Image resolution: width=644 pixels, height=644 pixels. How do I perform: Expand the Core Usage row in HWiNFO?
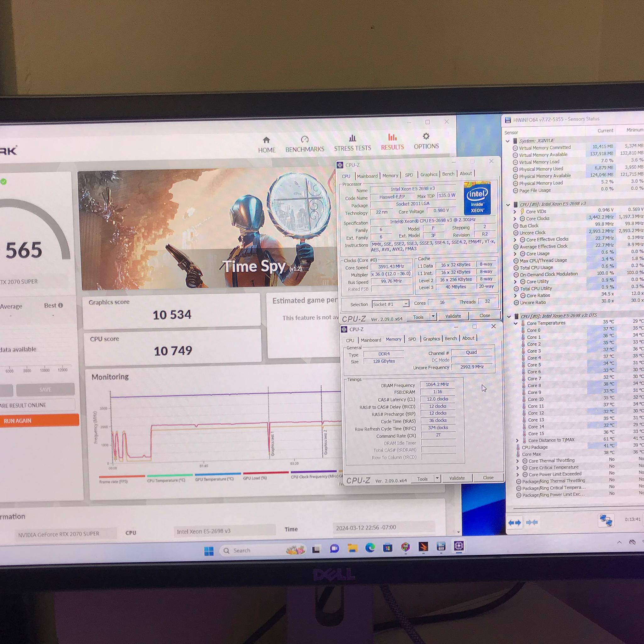pyautogui.click(x=515, y=254)
